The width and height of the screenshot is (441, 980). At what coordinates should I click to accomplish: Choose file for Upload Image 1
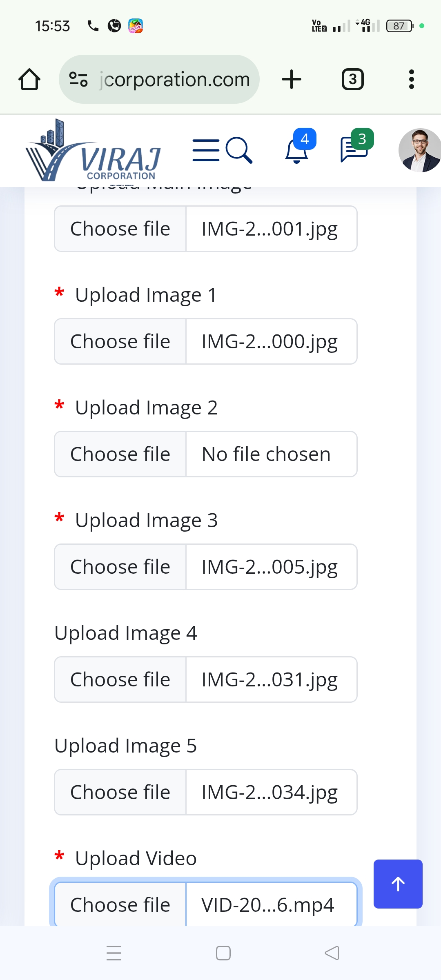tap(120, 341)
